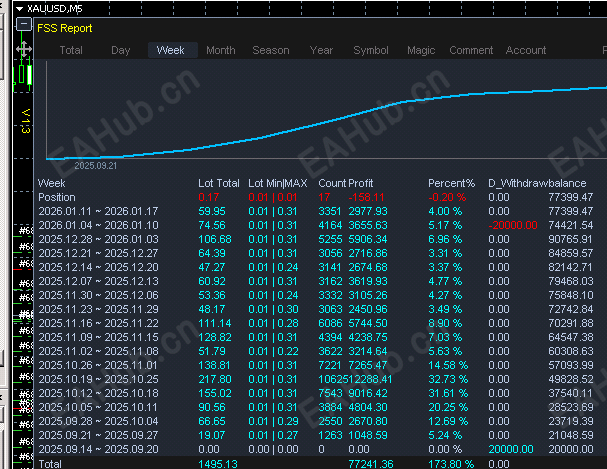Click the -158.11 position profit value
Image resolution: width=607 pixels, height=469 pixels.
(366, 197)
